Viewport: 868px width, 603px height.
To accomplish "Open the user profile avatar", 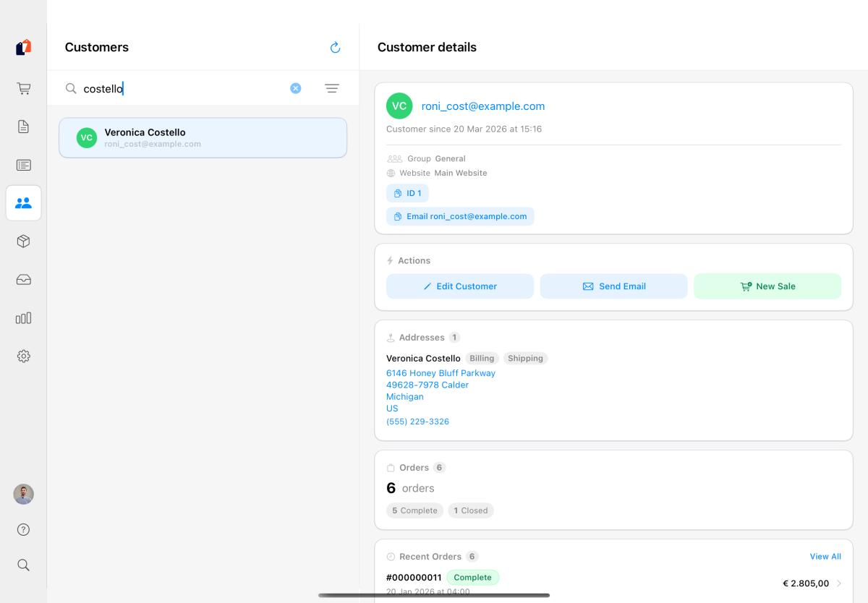I will click(x=23, y=495).
